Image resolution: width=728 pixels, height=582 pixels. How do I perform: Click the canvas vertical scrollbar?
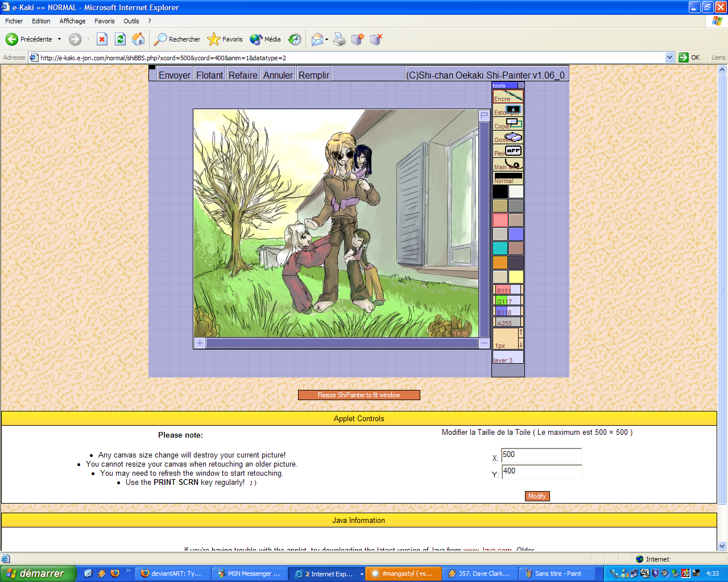coord(484,229)
